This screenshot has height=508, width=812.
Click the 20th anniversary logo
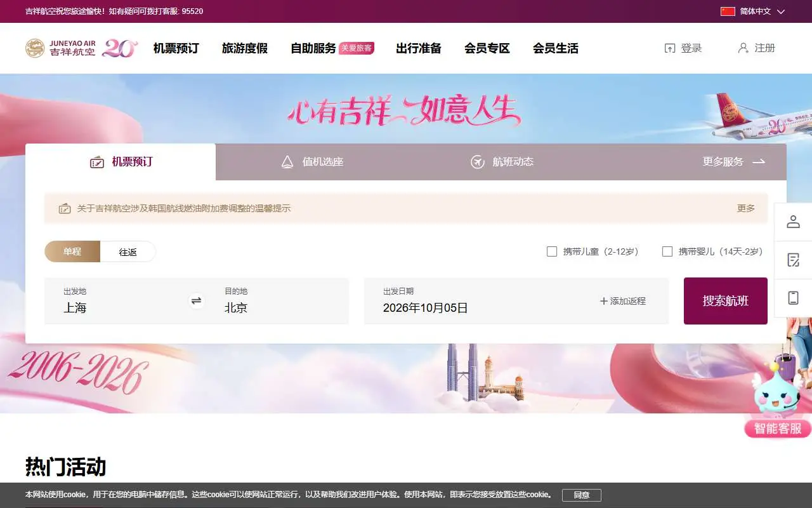coord(119,48)
